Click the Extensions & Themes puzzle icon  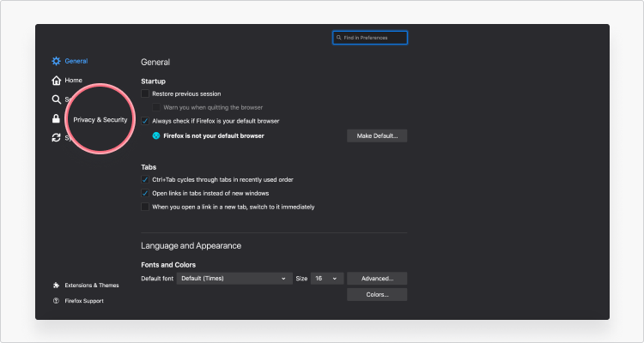coord(57,286)
